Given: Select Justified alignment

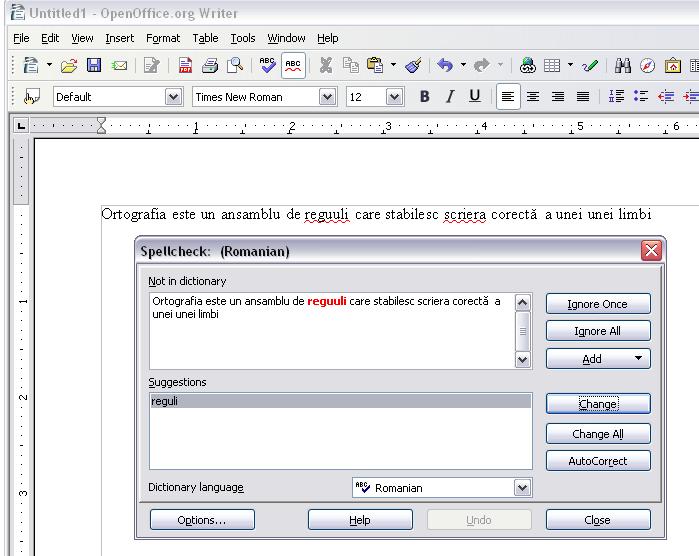Looking at the screenshot, I should (583, 96).
